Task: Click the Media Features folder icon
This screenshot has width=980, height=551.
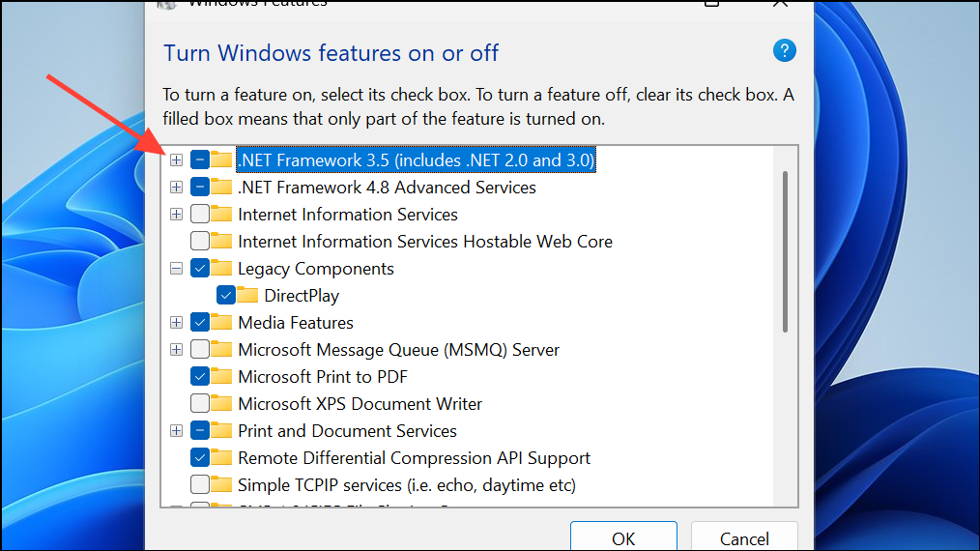Action: [222, 323]
